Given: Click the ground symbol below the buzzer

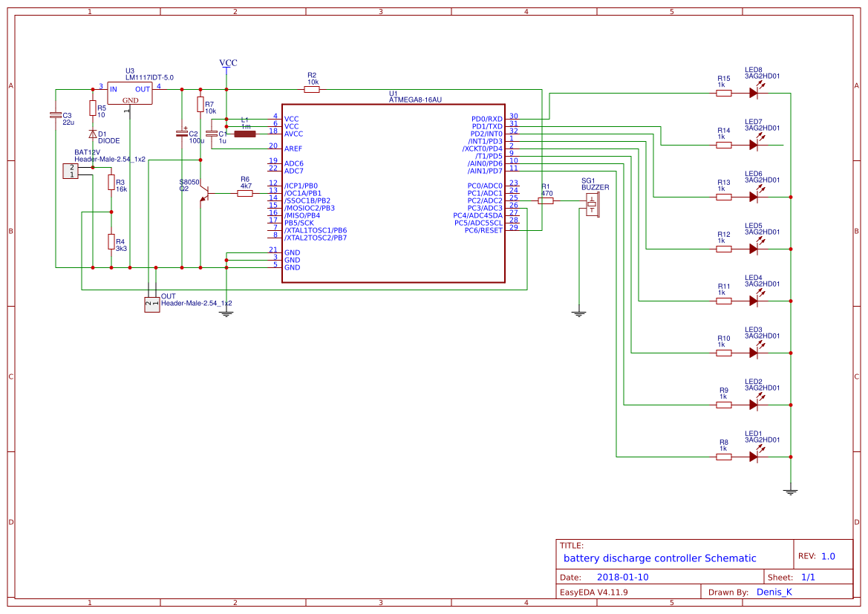Looking at the screenshot, I should point(578,312).
